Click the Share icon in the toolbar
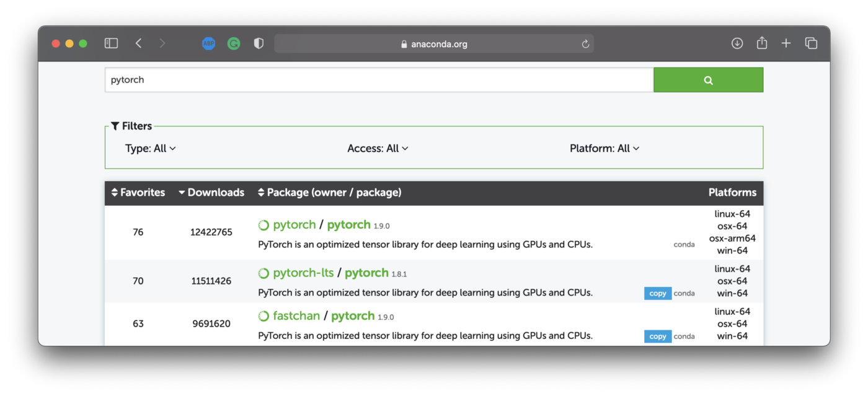 (x=762, y=43)
